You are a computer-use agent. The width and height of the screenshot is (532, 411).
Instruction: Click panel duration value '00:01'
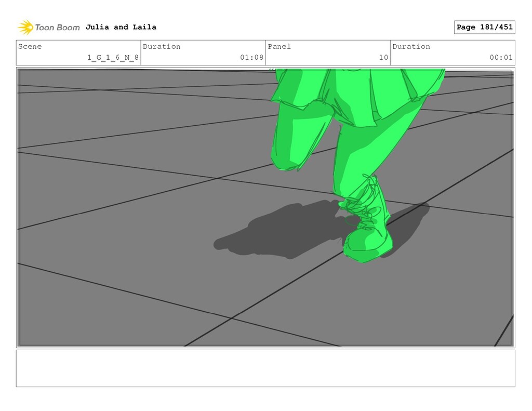(501, 57)
